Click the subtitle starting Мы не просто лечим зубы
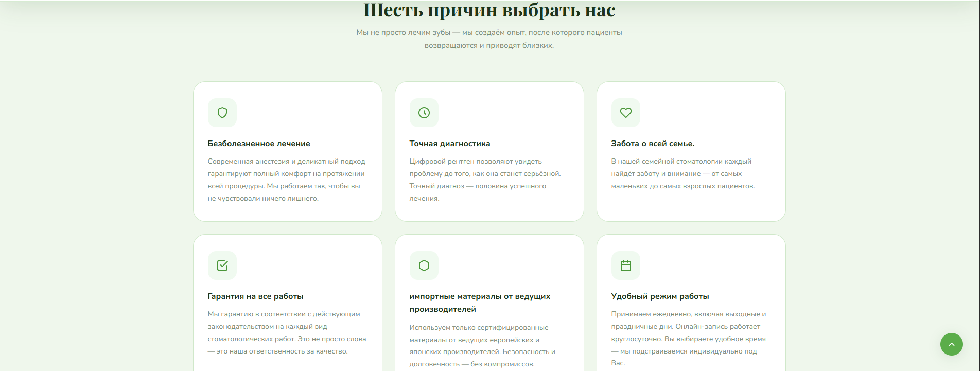Viewport: 980px width, 371px height. coord(489,39)
